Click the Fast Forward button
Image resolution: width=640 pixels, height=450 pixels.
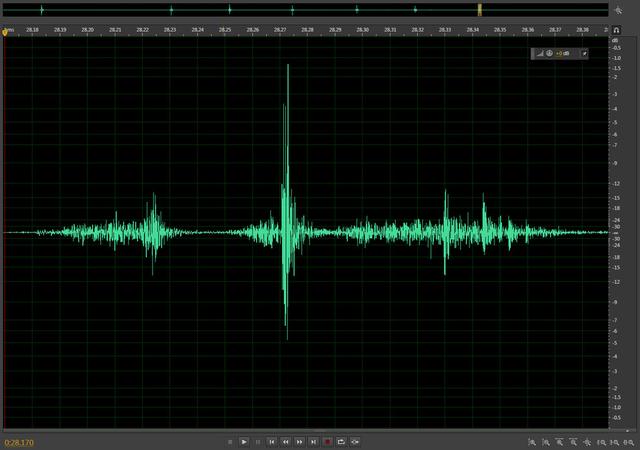300,442
